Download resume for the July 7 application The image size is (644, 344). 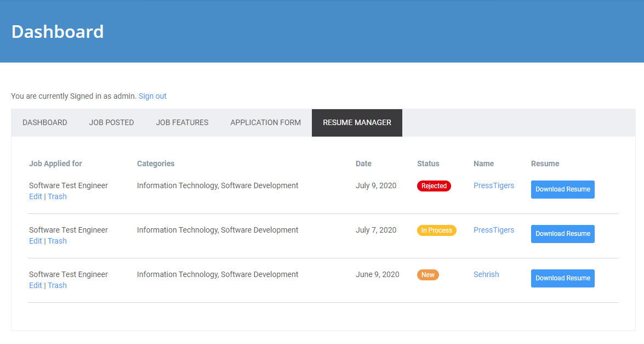click(562, 234)
